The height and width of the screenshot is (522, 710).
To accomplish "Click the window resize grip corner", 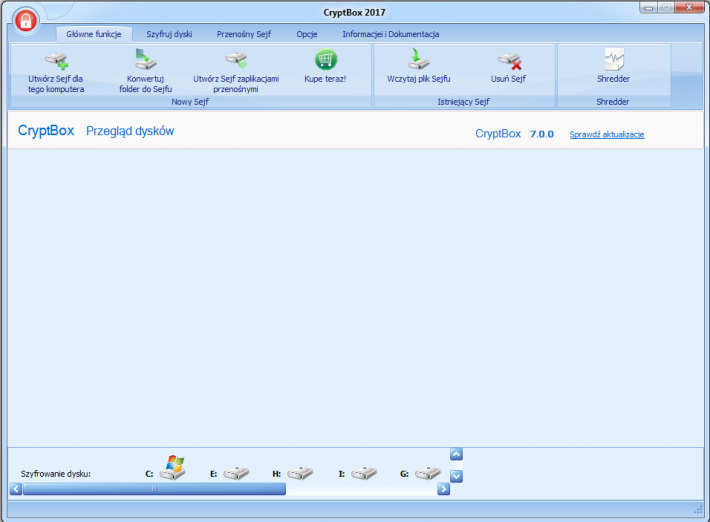I will pyautogui.click(x=698, y=510).
